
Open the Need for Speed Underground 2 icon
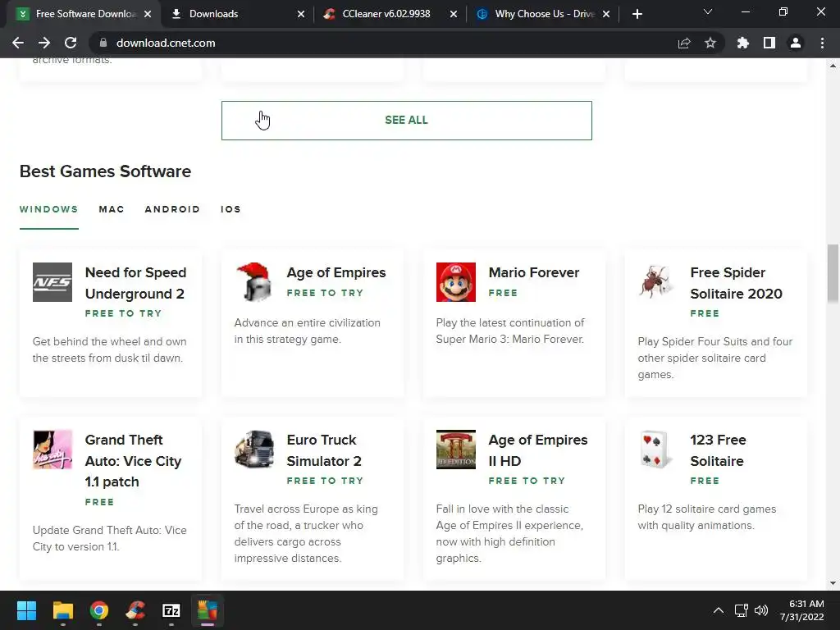(52, 282)
